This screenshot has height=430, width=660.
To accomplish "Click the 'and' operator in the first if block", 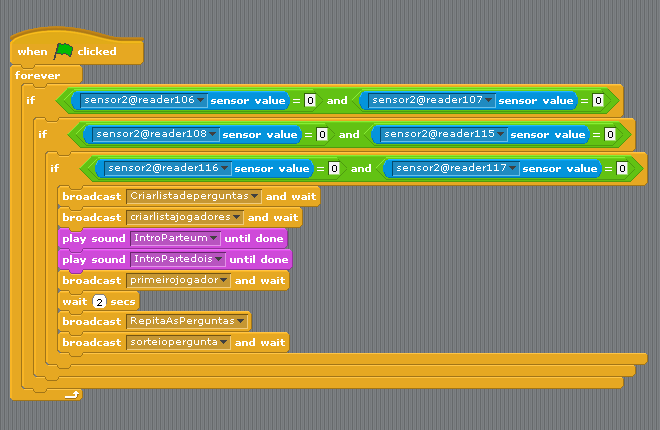I will click(337, 100).
